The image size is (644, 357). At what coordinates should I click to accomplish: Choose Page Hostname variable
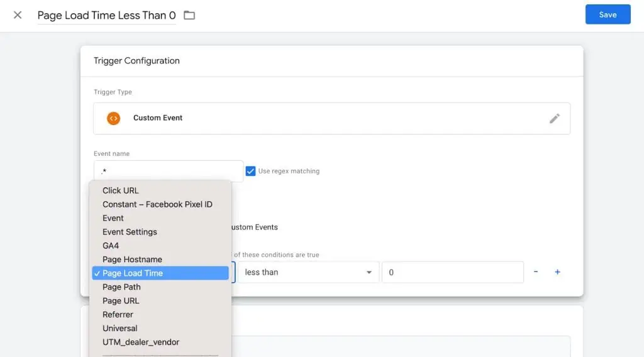pyautogui.click(x=132, y=260)
